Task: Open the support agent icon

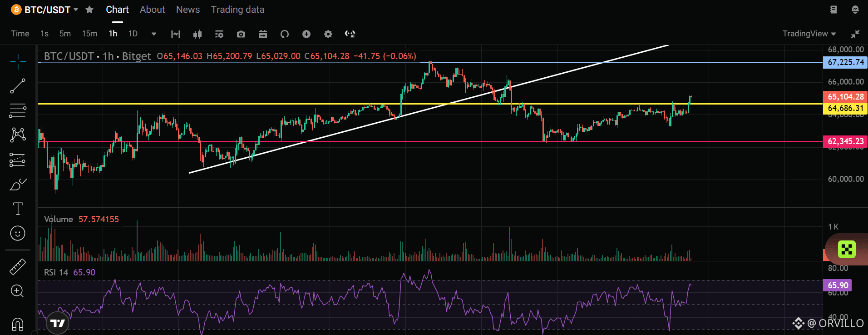Action: coord(855,10)
